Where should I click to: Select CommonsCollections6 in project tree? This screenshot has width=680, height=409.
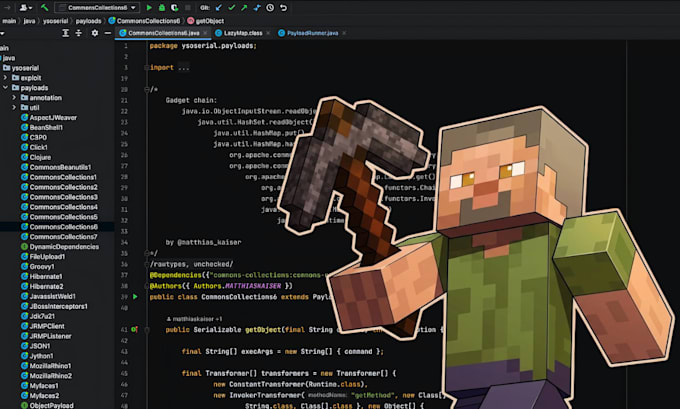click(59, 227)
